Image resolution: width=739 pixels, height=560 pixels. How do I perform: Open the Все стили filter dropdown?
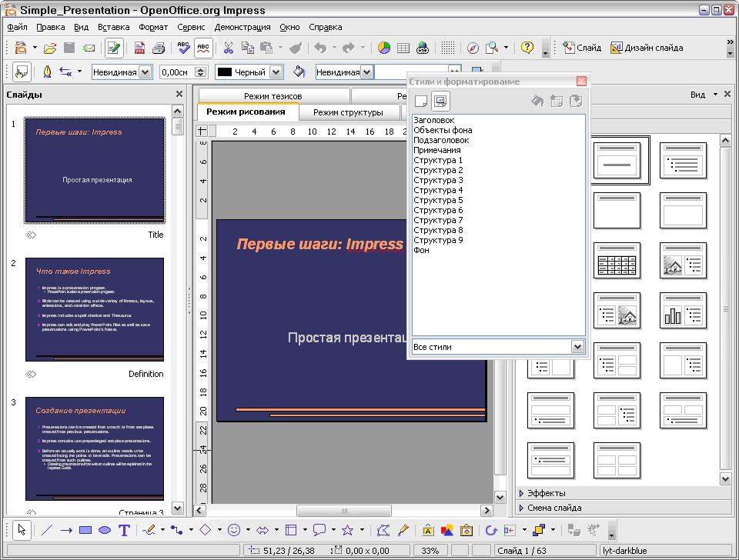(578, 347)
